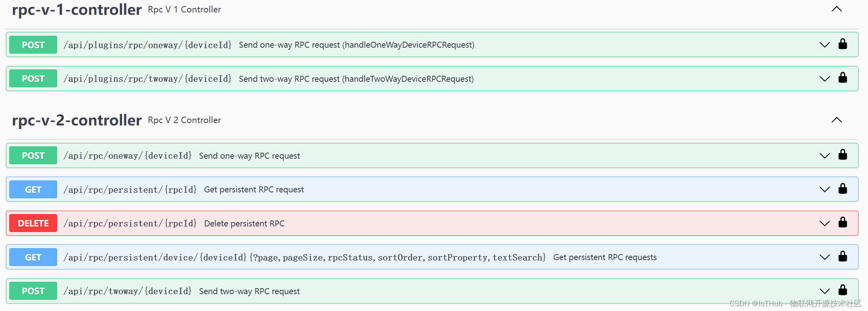Click lock icon on Delete persistent RPC row
This screenshot has height=311, width=868.
842,222
